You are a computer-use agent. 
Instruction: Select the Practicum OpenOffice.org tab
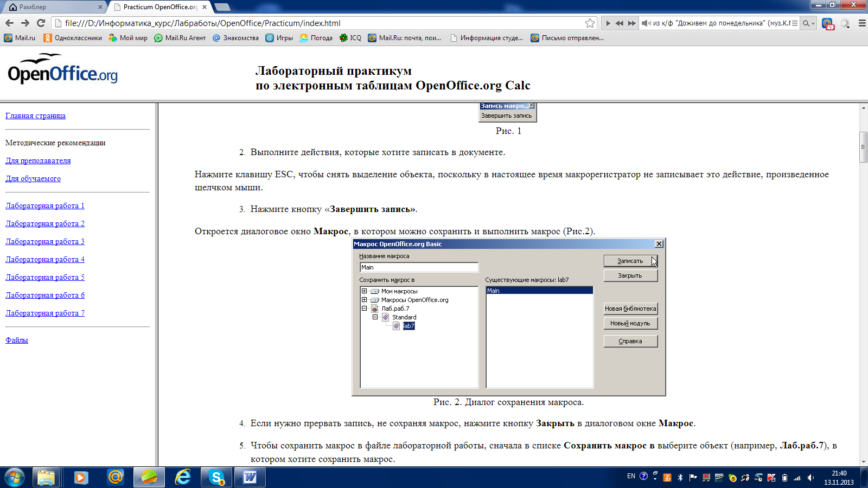coord(160,7)
